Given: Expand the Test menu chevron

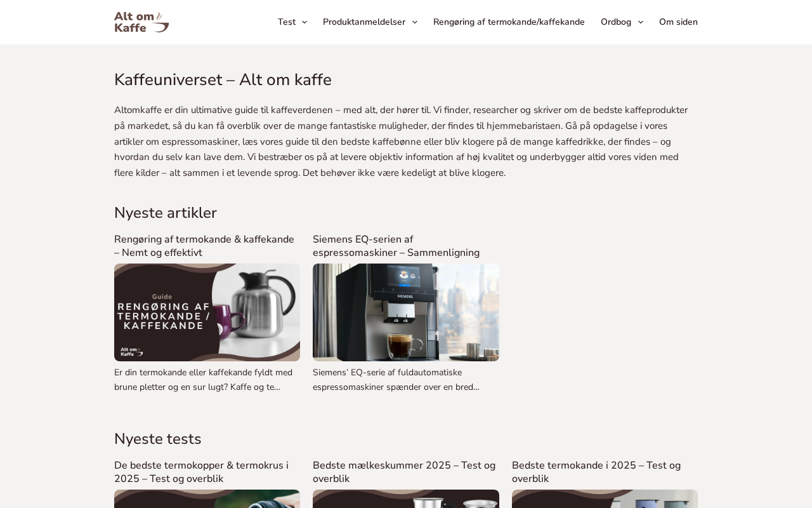Looking at the screenshot, I should coord(304,22).
